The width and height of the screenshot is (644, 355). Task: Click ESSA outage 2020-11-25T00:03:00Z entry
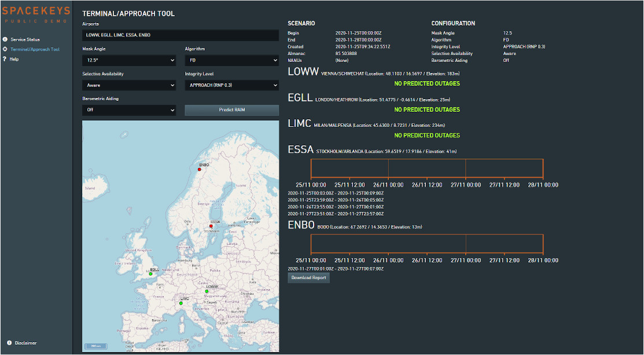(336, 193)
